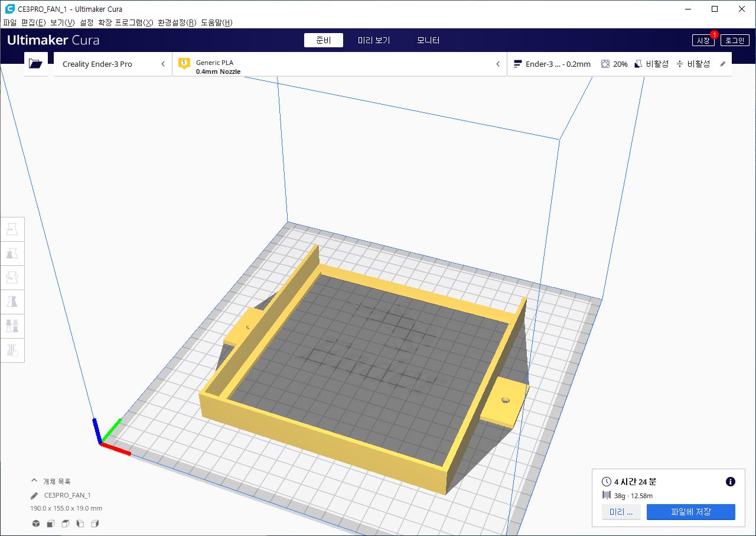Screen dimensions: 756x536
Task: Click the 4 시간 24 분 print time
Action: click(x=635, y=482)
